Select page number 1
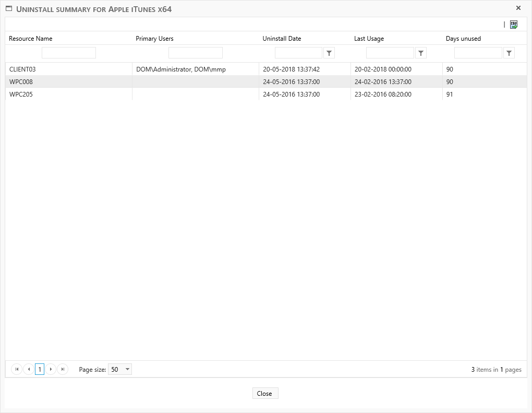532x413 pixels. click(40, 369)
